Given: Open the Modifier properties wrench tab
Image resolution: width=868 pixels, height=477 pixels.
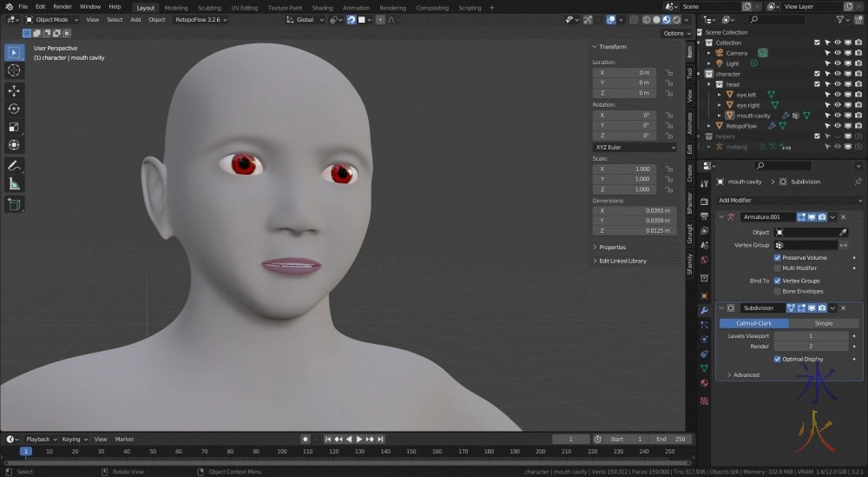Looking at the screenshot, I should tap(704, 310).
